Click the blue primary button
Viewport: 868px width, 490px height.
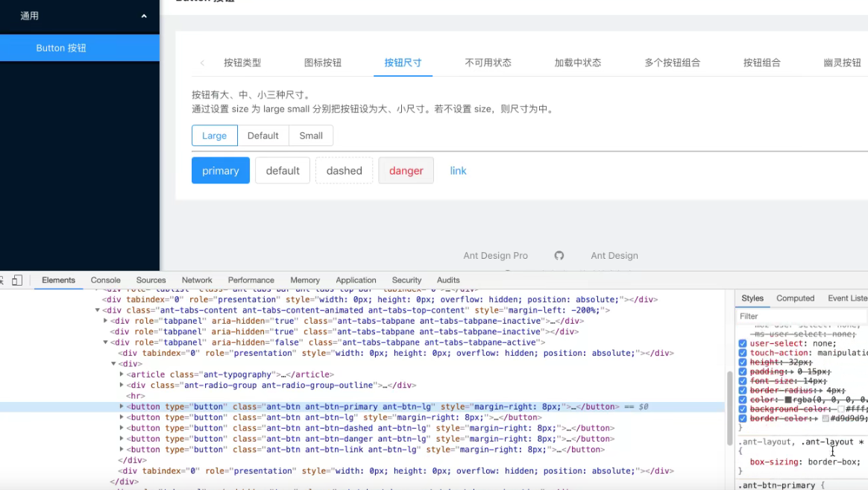coord(220,171)
